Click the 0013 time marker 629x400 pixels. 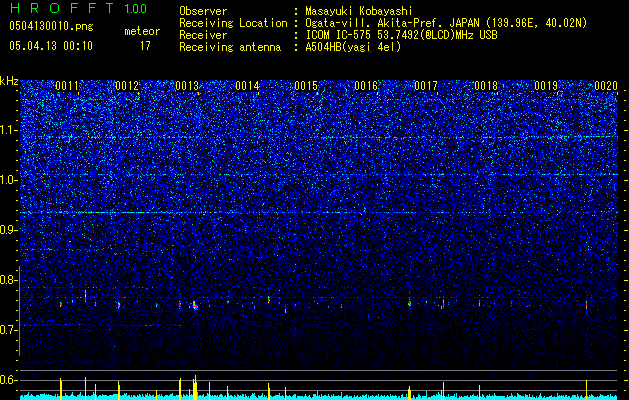coord(187,86)
